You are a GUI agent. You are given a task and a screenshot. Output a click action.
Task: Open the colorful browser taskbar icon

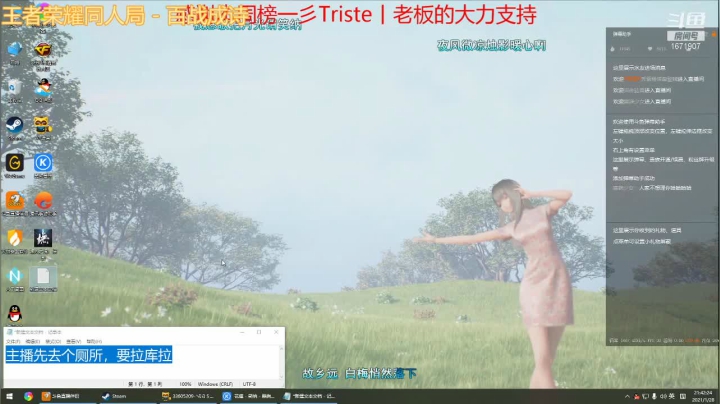click(x=28, y=396)
